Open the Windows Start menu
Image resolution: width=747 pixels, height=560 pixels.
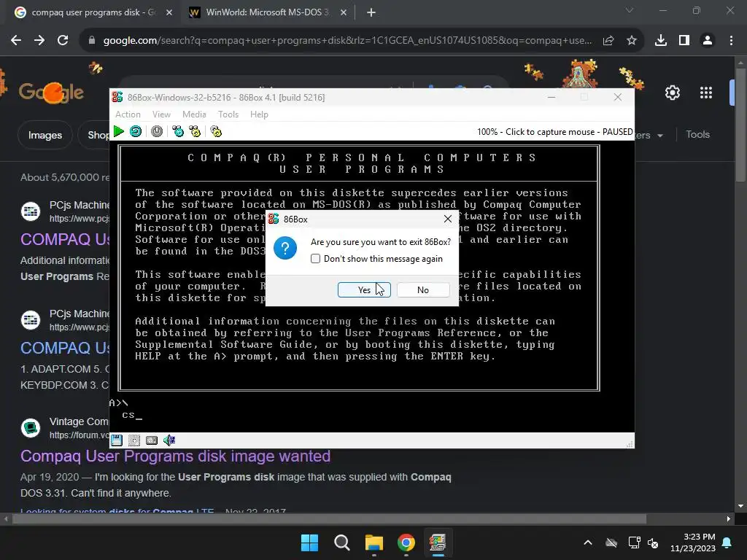point(309,542)
